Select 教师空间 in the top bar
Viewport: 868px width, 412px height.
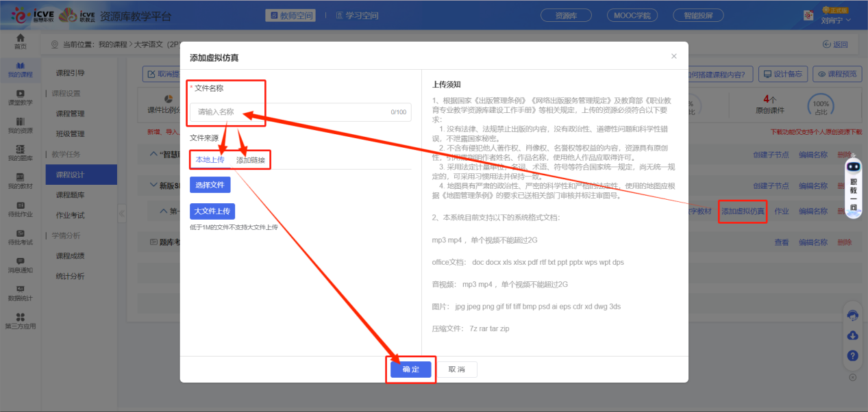tap(292, 15)
